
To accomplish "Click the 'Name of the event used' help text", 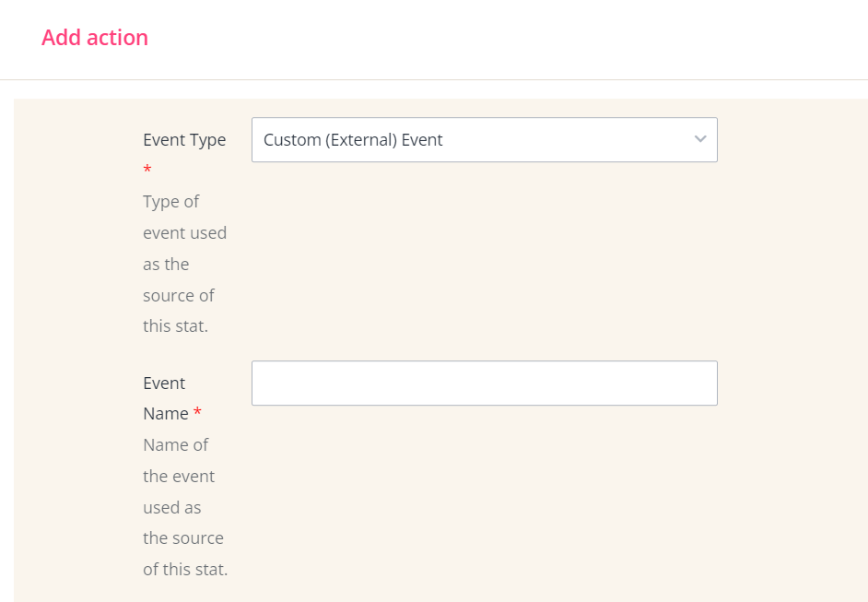I will coord(179,461).
